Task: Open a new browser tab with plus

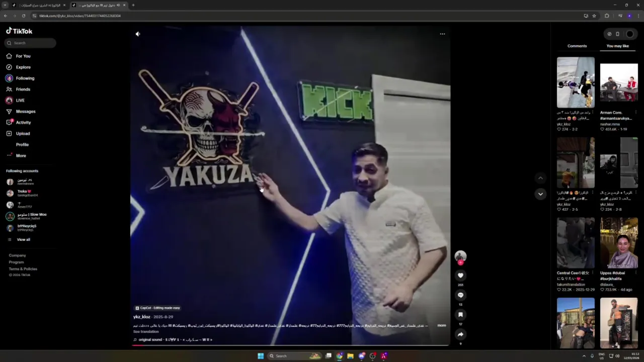Action: point(133,5)
